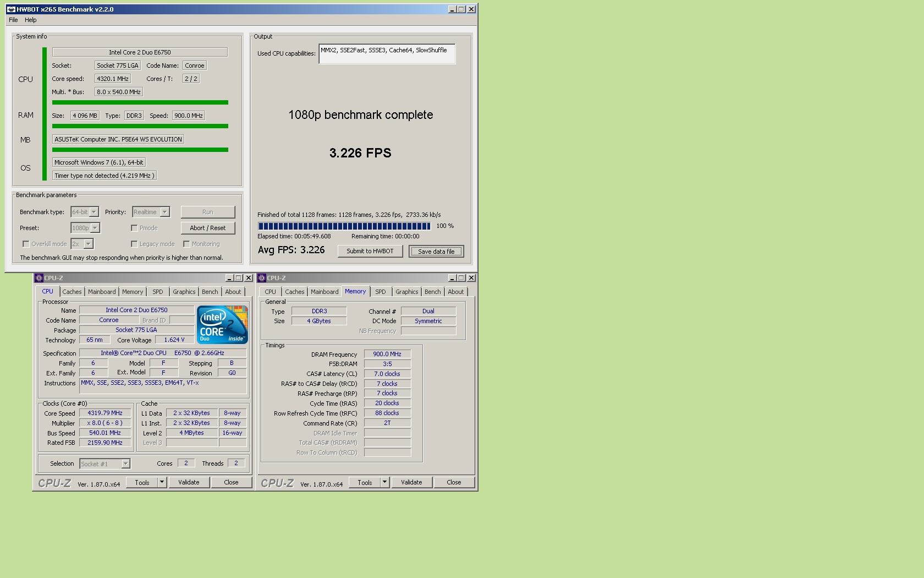Switch to SPD tab in right CPU-Z
This screenshot has width=924, height=578.
coord(381,292)
